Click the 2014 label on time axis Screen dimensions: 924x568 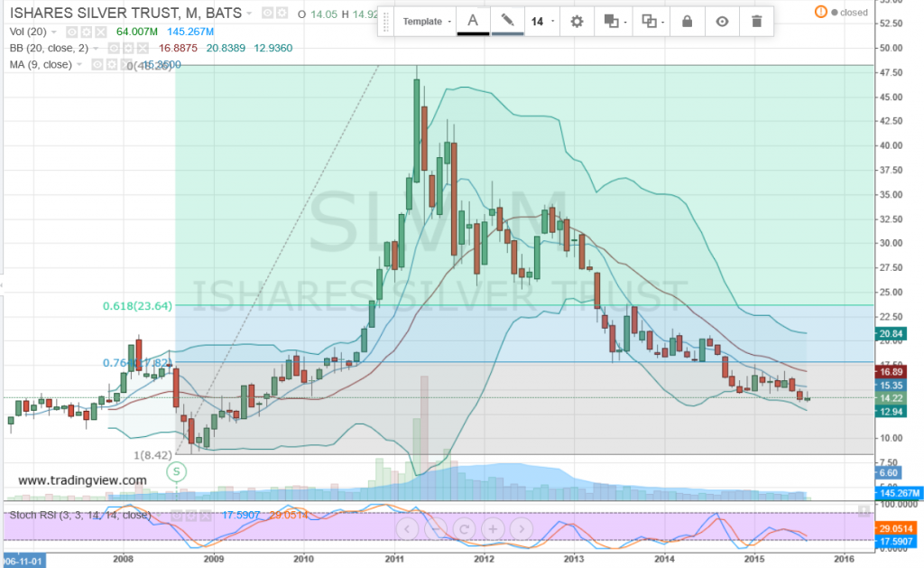pos(664,559)
